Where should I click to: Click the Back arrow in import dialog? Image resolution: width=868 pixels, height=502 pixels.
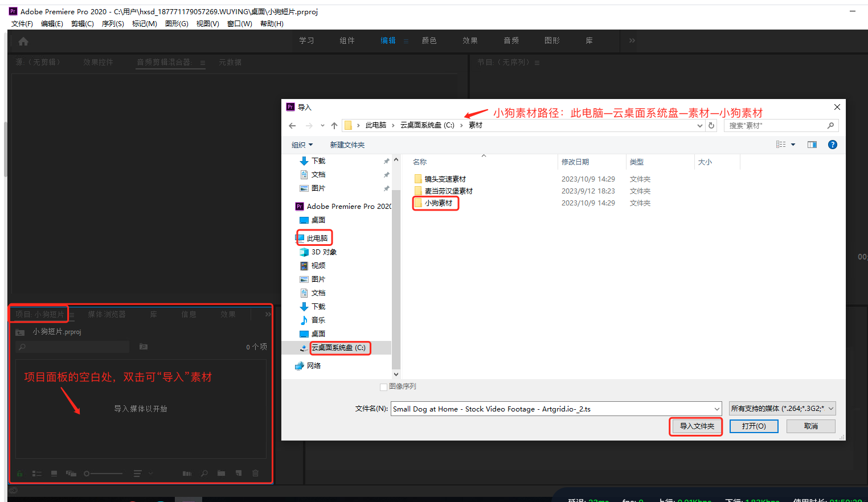(292, 126)
